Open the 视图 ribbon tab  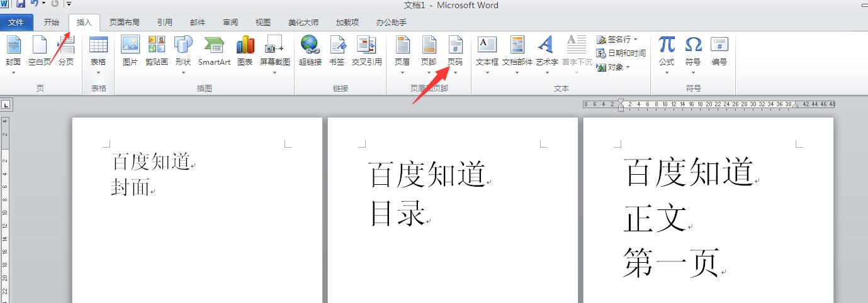click(263, 23)
